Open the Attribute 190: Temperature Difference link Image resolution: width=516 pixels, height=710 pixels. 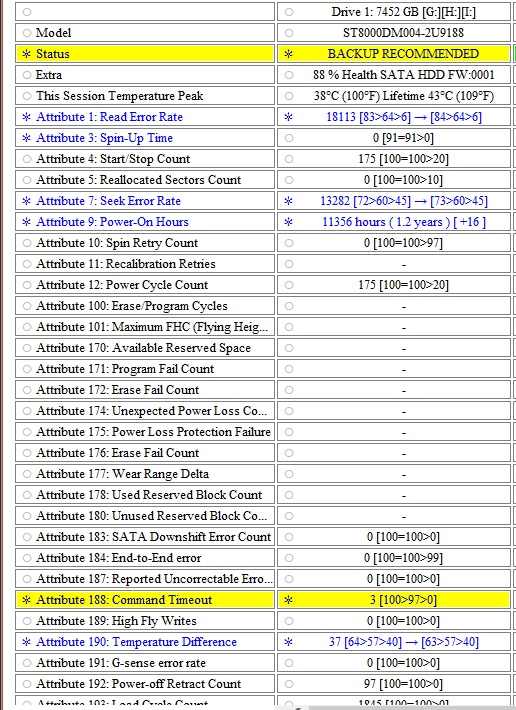click(x=136, y=642)
